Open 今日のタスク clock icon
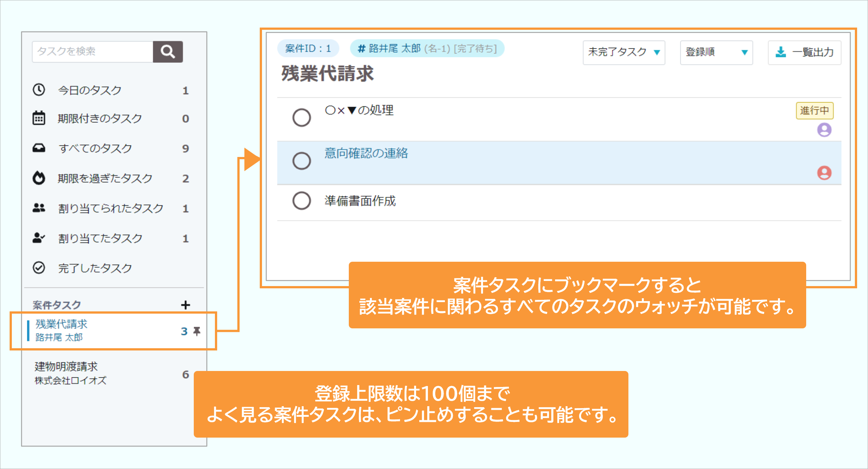868x469 pixels. 39,90
